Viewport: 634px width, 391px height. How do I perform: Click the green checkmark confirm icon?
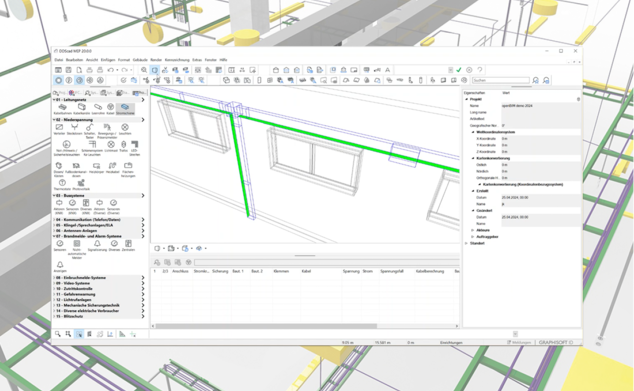pos(459,70)
